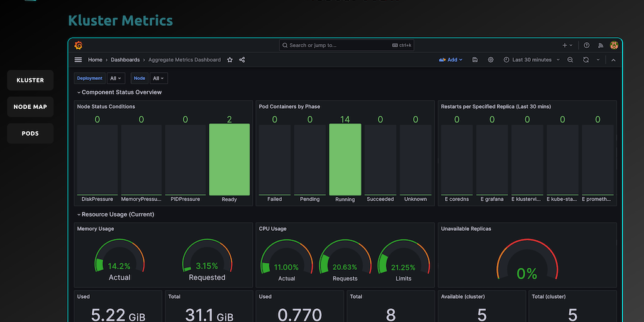Open the Add panel dropdown
644x322 pixels.
pos(451,60)
